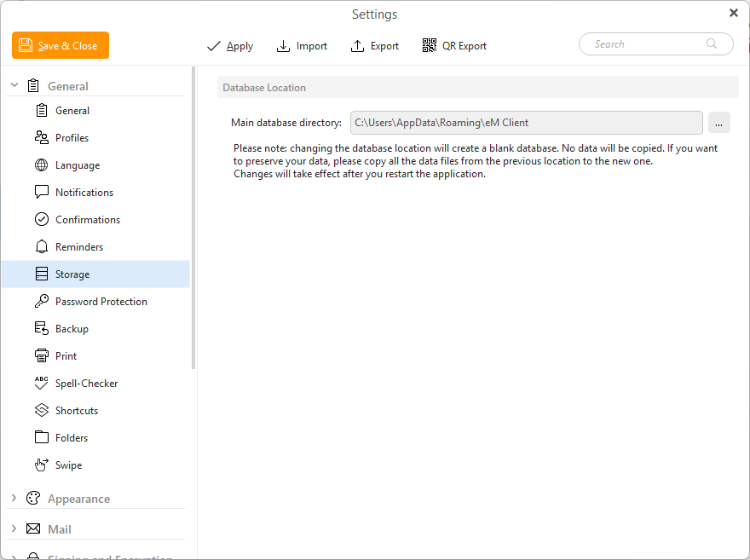Viewport: 750px width, 560px height.
Task: Click the Spell-Checker ABC icon
Action: pyautogui.click(x=42, y=383)
